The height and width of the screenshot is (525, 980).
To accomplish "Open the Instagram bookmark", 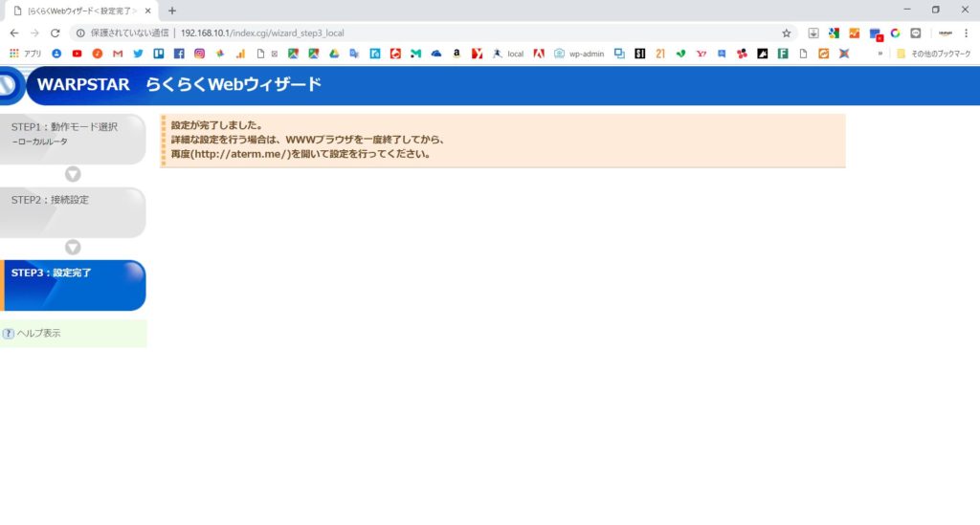I will tap(199, 54).
